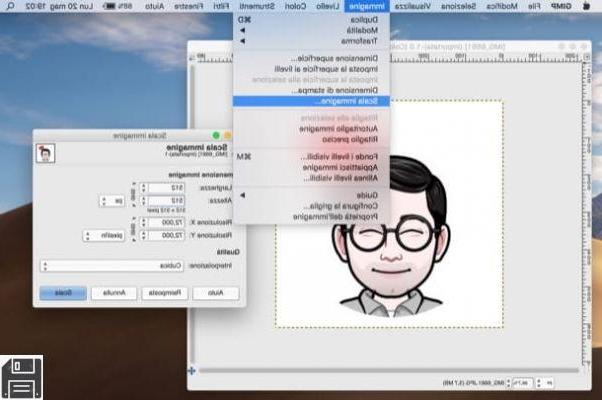
Task: Open the Aiuto menu in menu bar
Action: point(155,6)
